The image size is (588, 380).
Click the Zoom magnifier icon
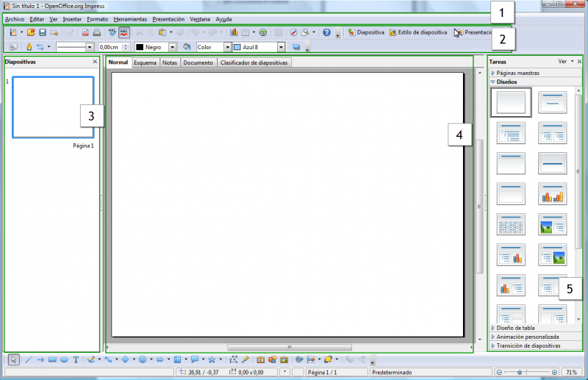pos(306,32)
